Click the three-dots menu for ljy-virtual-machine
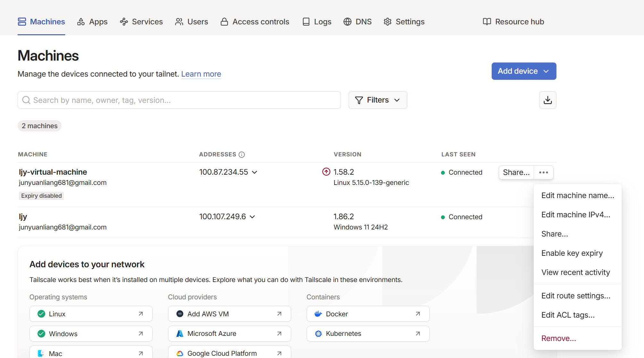 [544, 172]
